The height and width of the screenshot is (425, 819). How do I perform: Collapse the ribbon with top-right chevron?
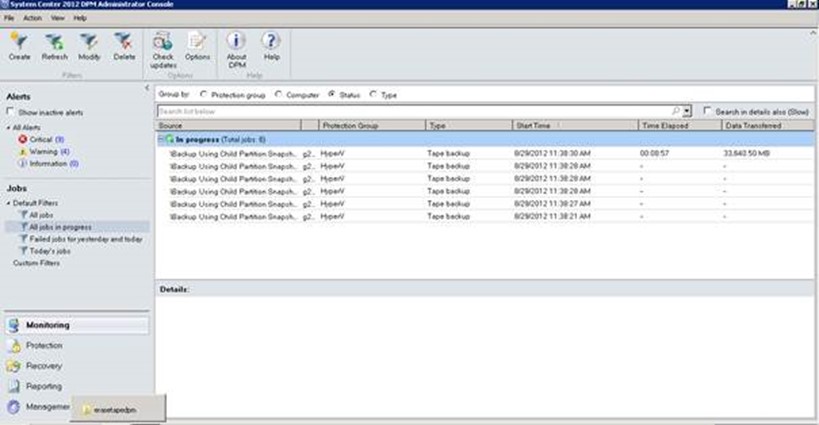tap(813, 33)
